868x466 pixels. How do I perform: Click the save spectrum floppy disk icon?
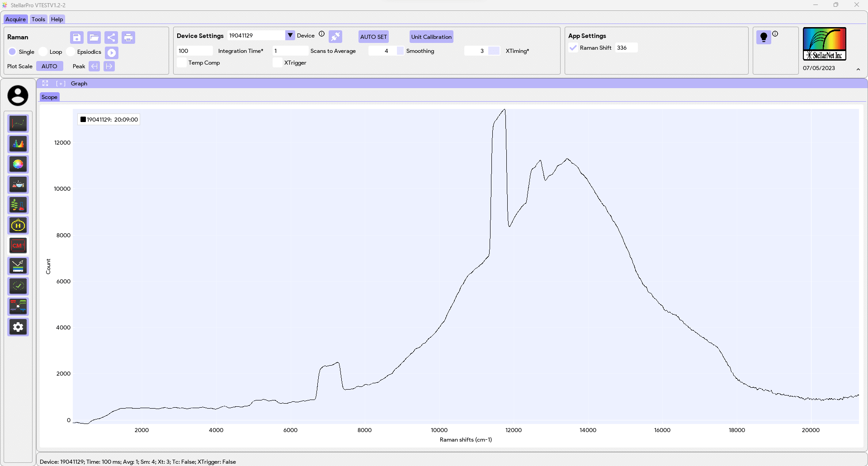pyautogui.click(x=77, y=38)
